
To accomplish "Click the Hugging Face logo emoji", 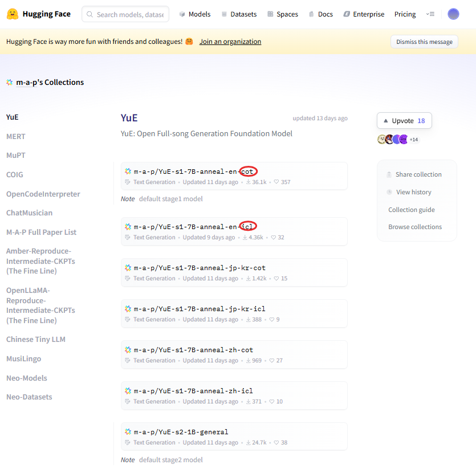I will pos(13,14).
